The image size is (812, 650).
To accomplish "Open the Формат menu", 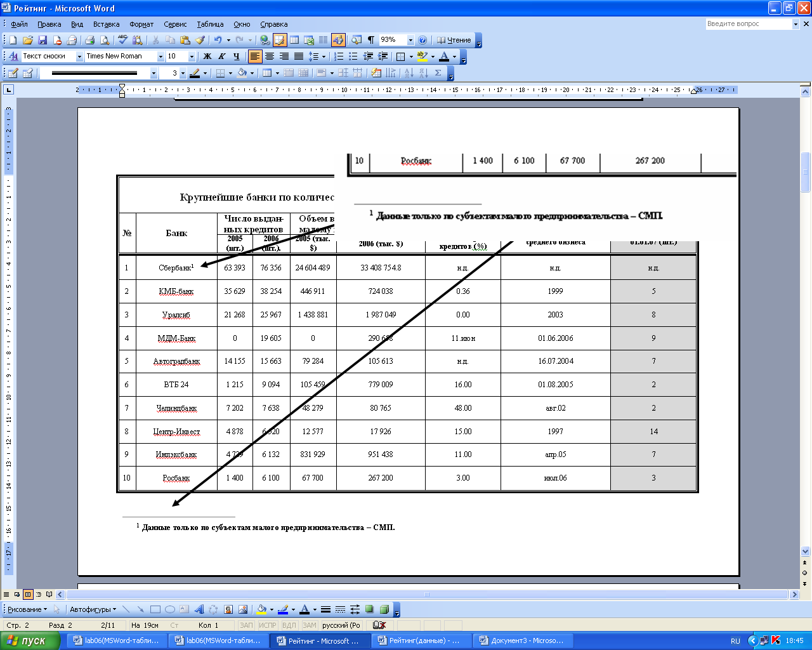I will [141, 24].
